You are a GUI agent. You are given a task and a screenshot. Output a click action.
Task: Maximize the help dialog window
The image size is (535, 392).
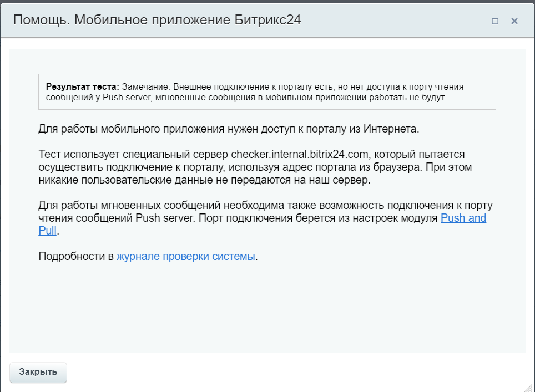click(x=495, y=21)
